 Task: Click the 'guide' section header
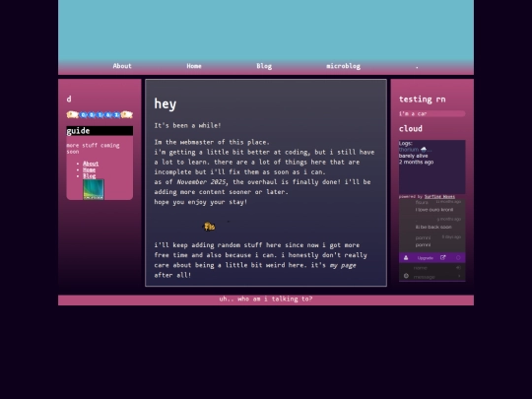click(100, 131)
